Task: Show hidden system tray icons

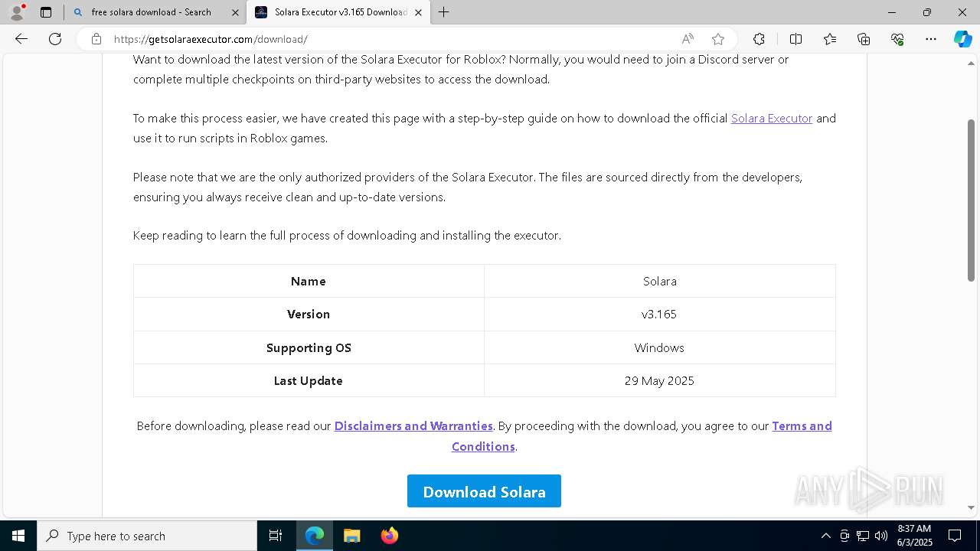Action: click(825, 536)
